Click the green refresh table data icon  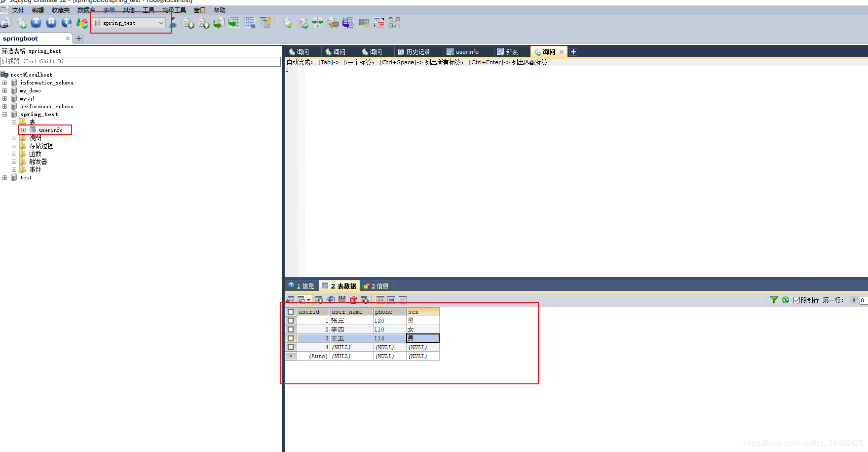click(786, 300)
